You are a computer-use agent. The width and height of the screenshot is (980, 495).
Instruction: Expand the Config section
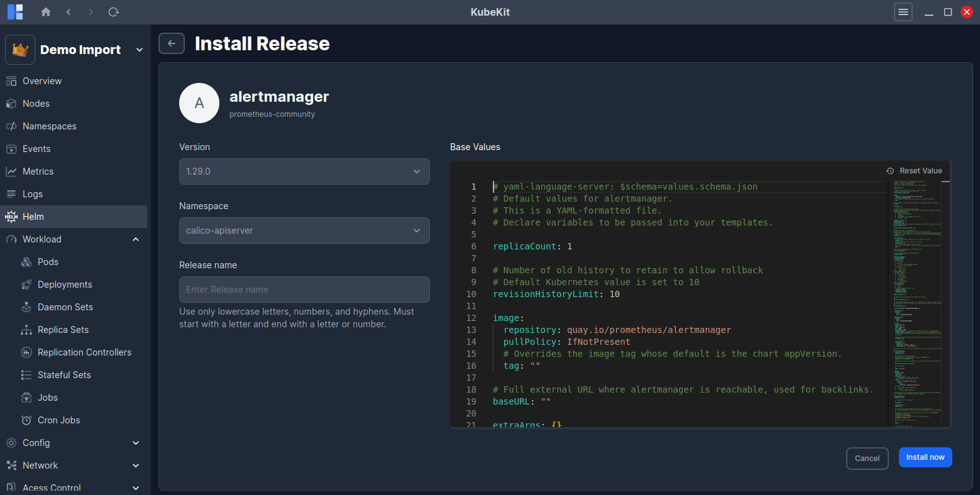click(x=136, y=443)
